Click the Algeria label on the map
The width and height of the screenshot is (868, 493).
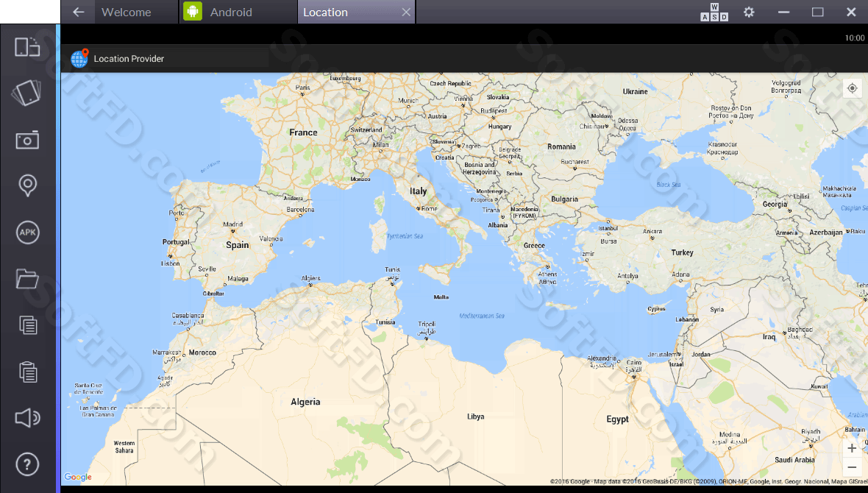point(305,402)
